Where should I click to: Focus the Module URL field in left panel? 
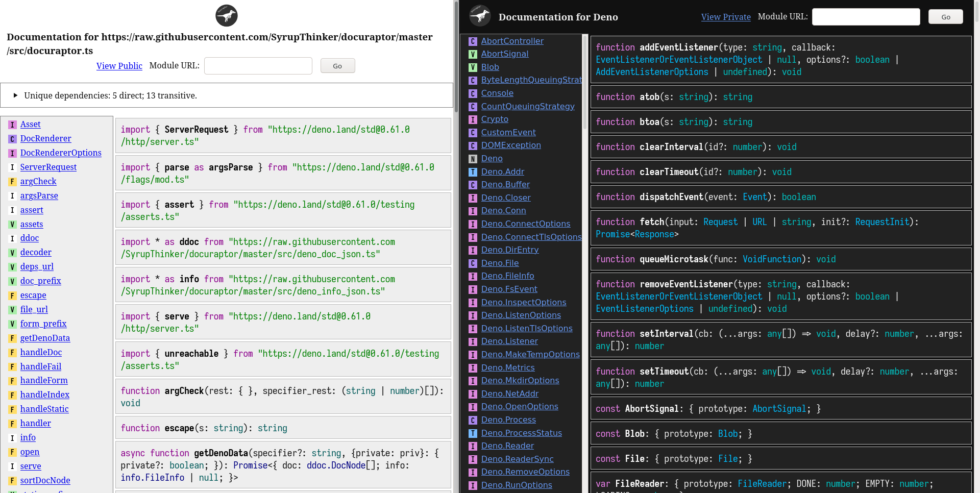pyautogui.click(x=258, y=66)
